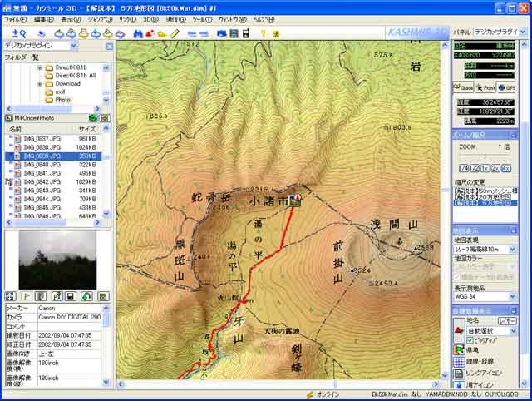
Task: Click the photo marker icon on map
Action: (294, 200)
